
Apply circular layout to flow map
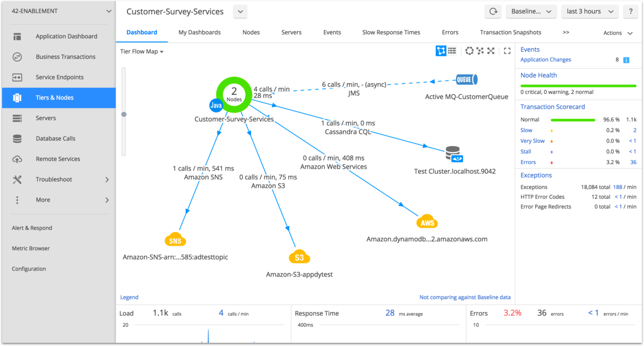coord(469,51)
